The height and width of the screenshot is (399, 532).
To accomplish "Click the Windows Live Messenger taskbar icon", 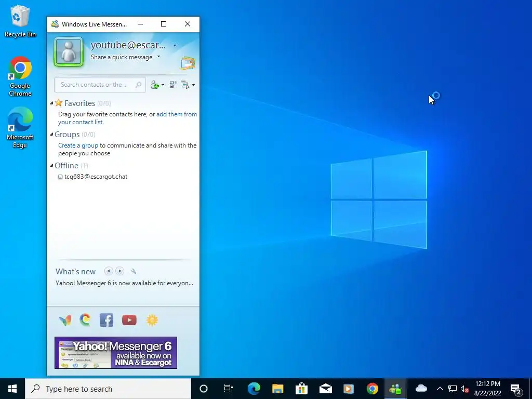I will 395,389.
